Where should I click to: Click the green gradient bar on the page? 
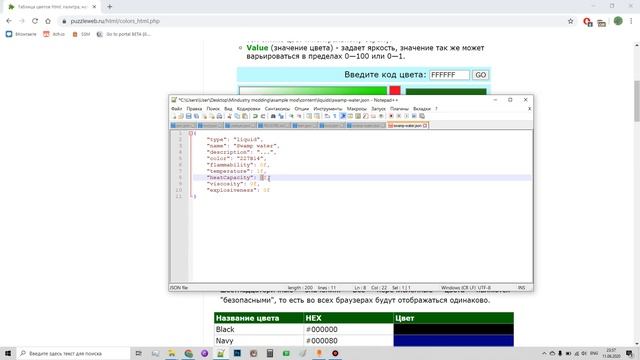[313, 91]
